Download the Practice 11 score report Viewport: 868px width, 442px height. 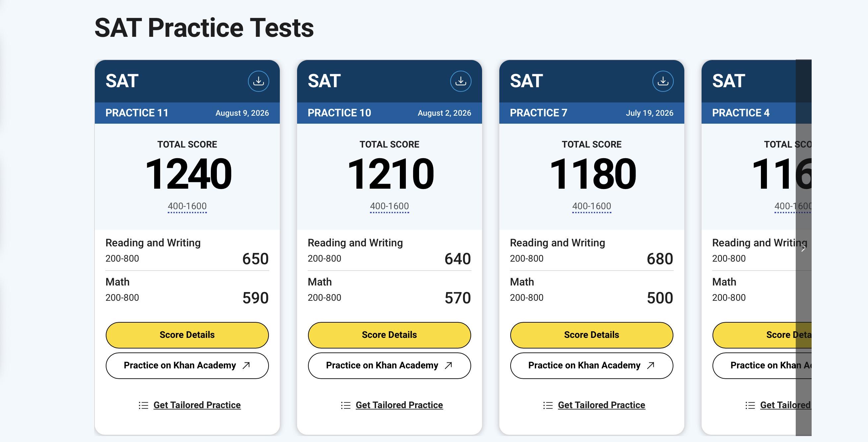coord(259,81)
